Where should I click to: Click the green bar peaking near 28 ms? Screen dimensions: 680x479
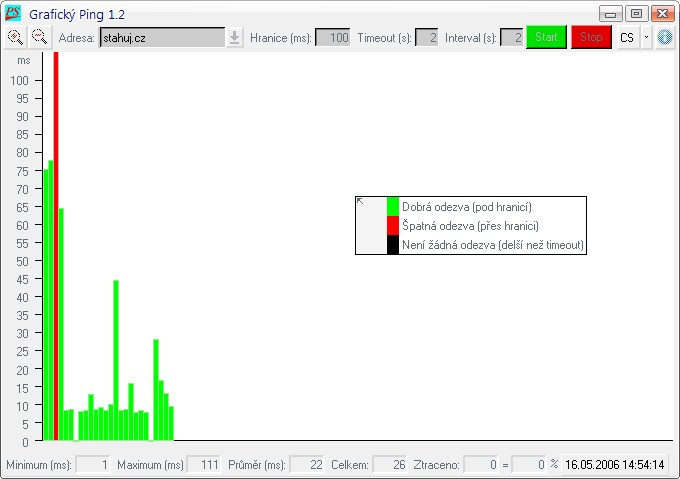(156, 390)
